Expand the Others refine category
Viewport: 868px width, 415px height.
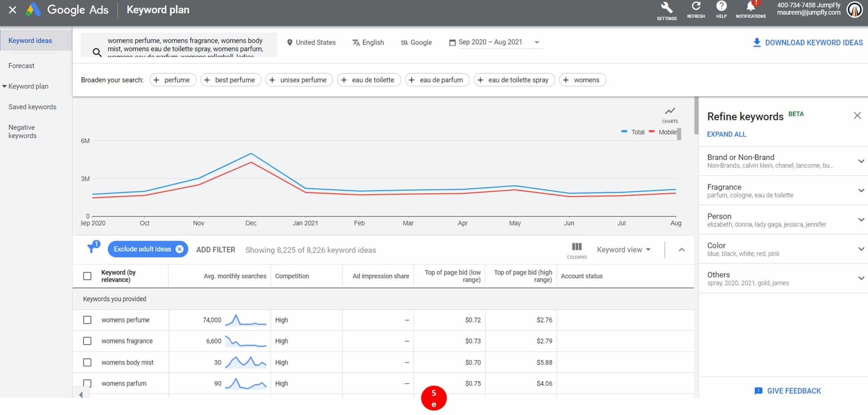[x=861, y=278]
